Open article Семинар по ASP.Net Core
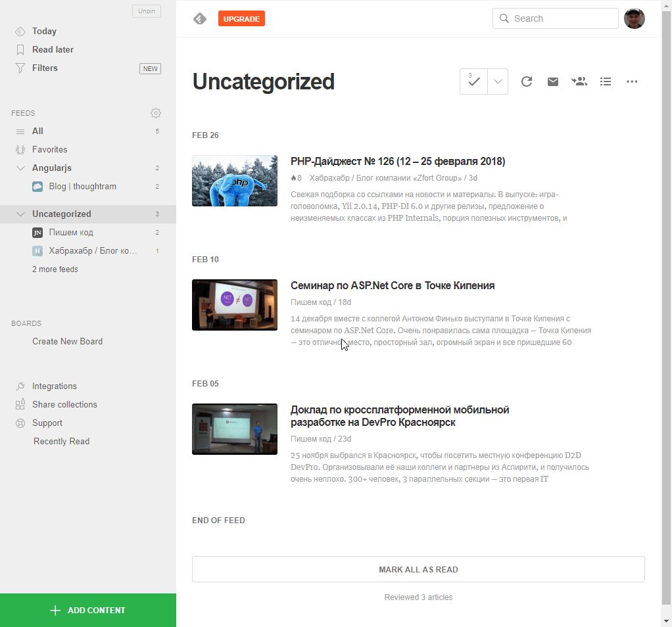Viewport: 672px width, 627px height. click(393, 286)
